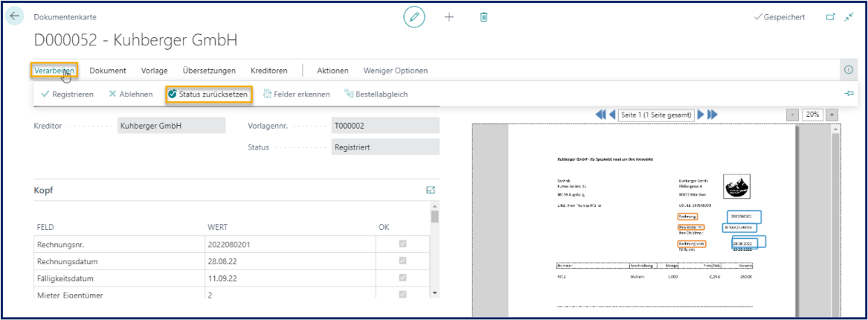Click the Registrieren action
The width and height of the screenshot is (868, 320).
tap(67, 94)
